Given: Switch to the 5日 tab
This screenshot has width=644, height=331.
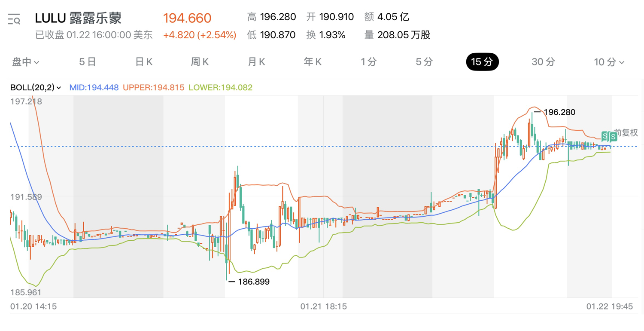Looking at the screenshot, I should tap(88, 62).
